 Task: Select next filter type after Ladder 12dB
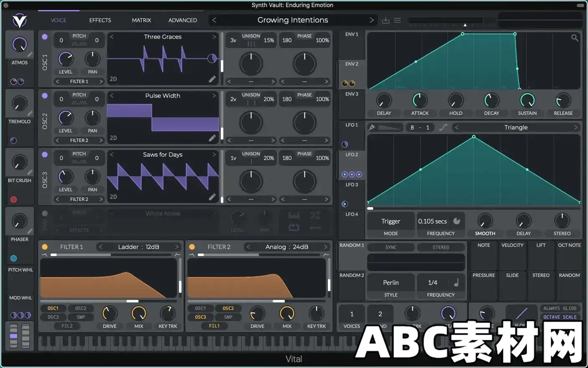(x=177, y=247)
